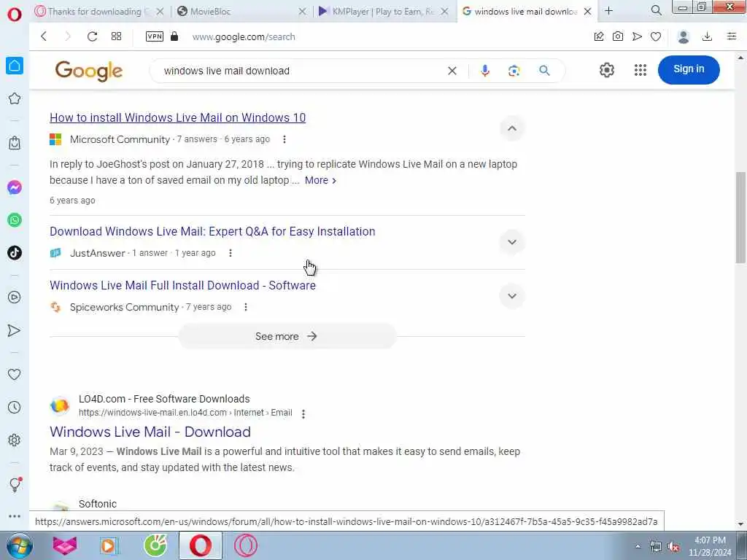The image size is (747, 560).
Task: View site security lock information
Action: coord(174,36)
